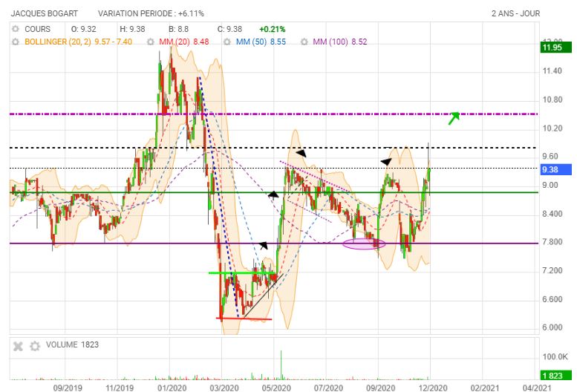This screenshot has width=577, height=392.
Task: Click the VARIATION PERIODE : +6.11% text
Action: tap(151, 13)
